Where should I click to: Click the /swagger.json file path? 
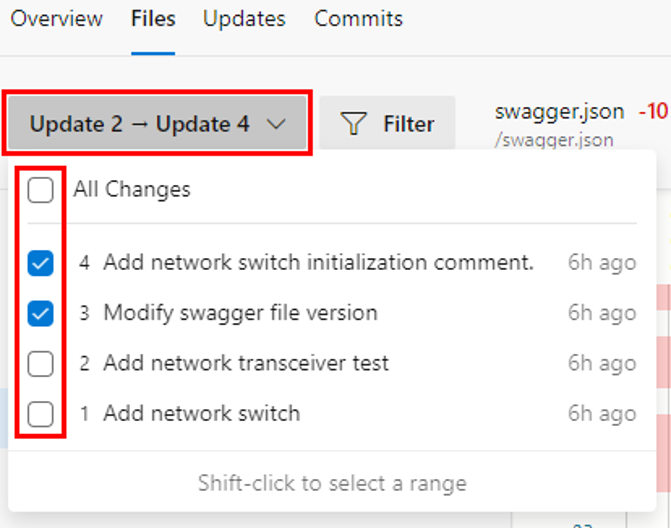click(x=554, y=140)
